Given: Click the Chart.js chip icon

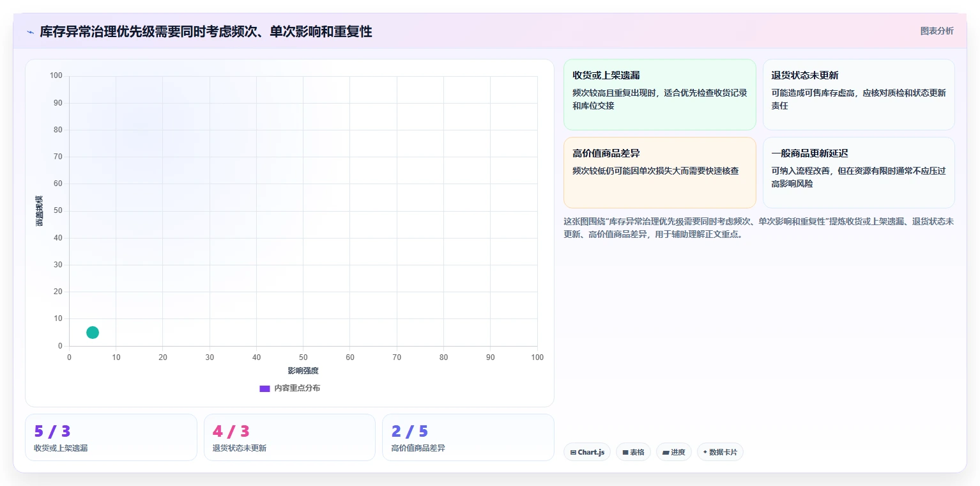Looking at the screenshot, I should [x=574, y=453].
